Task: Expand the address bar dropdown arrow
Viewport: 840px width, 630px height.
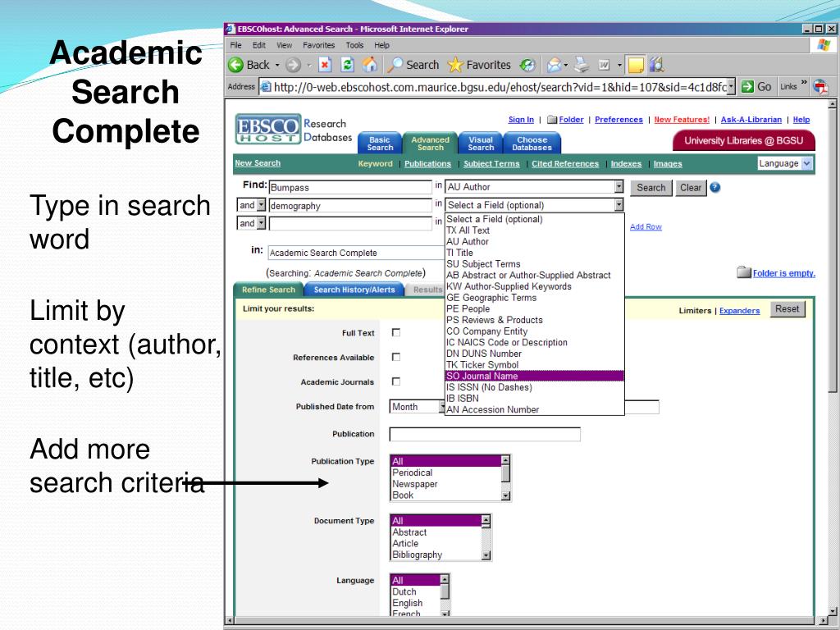Action: [731, 87]
